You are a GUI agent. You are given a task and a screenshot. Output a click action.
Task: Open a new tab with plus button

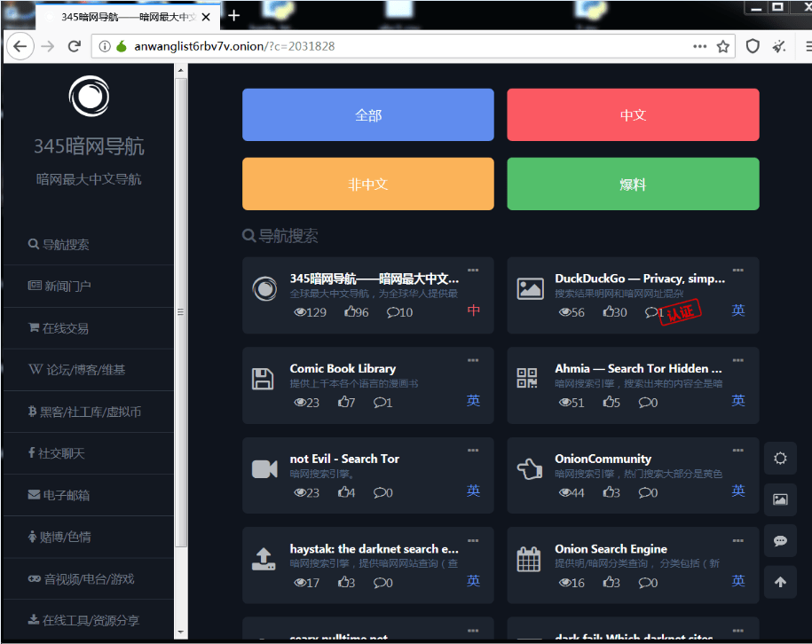click(233, 16)
